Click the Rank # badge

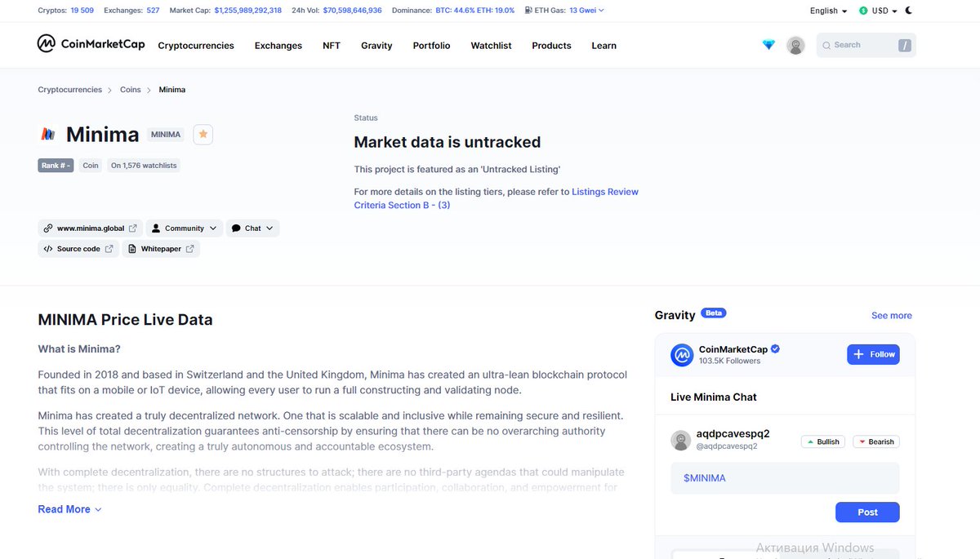pos(56,165)
